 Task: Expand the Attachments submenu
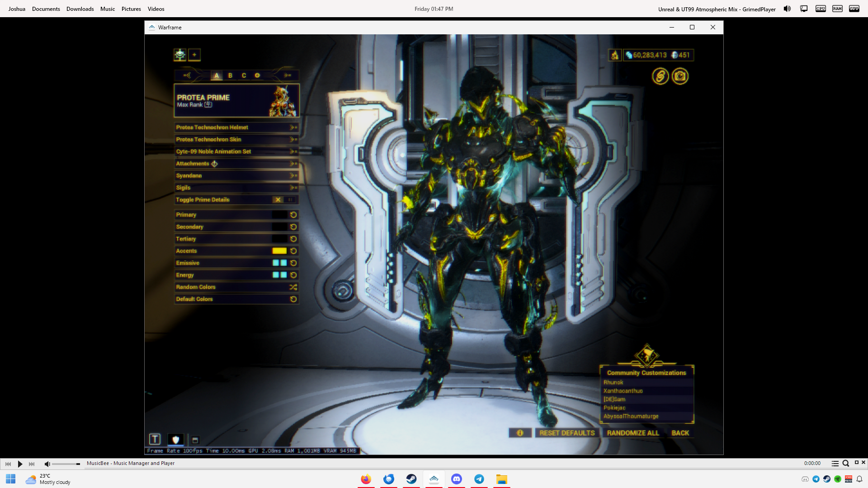pyautogui.click(x=236, y=164)
